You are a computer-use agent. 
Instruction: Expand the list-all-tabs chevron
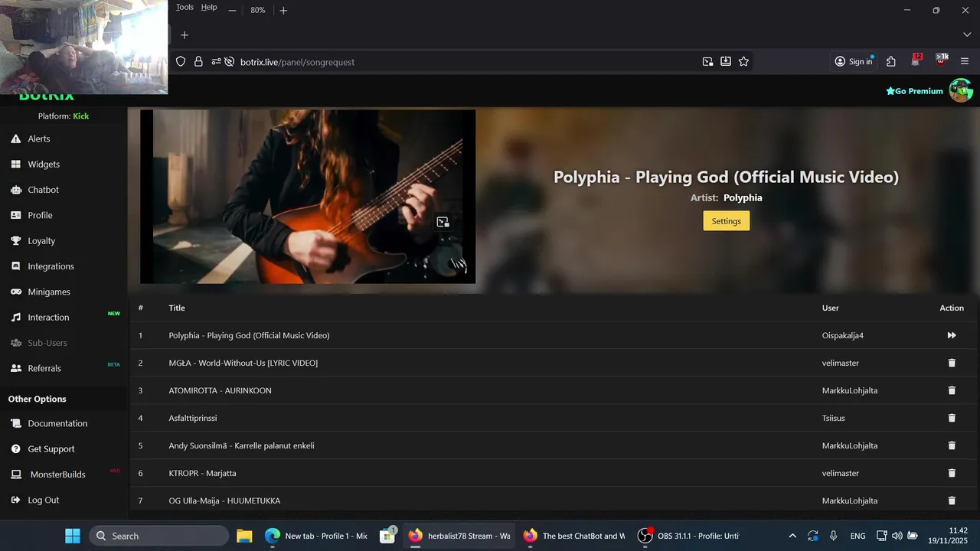click(967, 35)
